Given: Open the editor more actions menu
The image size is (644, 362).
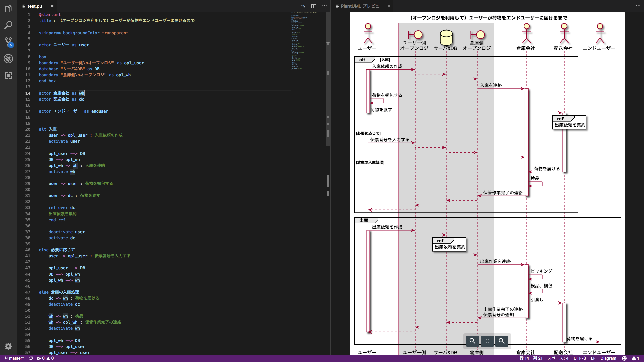Looking at the screenshot, I should pos(325,6).
